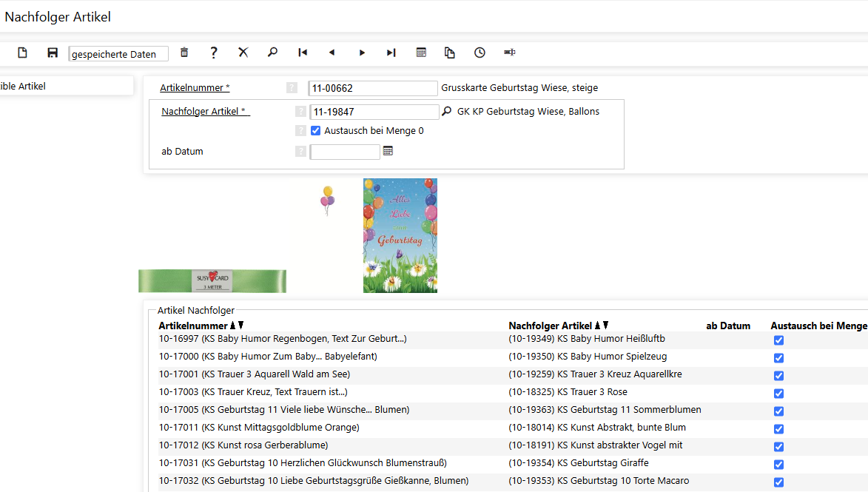Sort Artikelnummer column ascending arrow
Viewport: 868px width, 492px height.
[233, 326]
